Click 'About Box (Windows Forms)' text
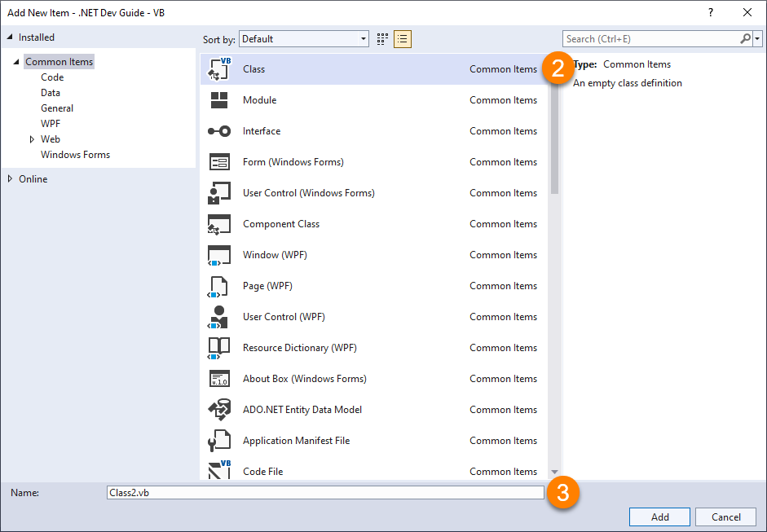Viewport: 767px width, 532px height. 305,379
